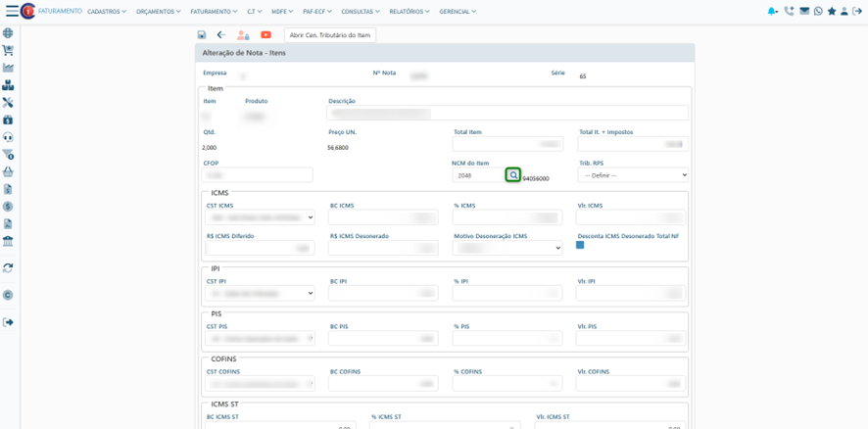Open the YouTube video help icon
868x429 pixels.
(265, 35)
